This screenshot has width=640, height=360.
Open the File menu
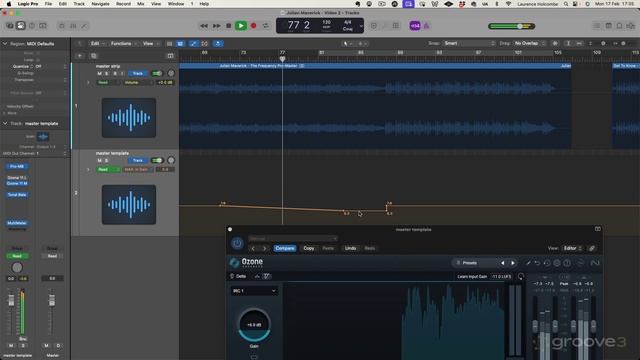pos(48,4)
